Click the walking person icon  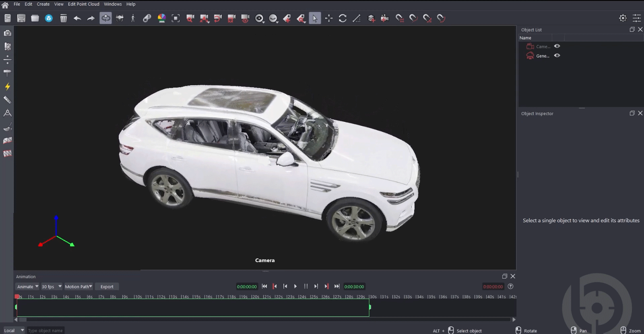point(133,18)
